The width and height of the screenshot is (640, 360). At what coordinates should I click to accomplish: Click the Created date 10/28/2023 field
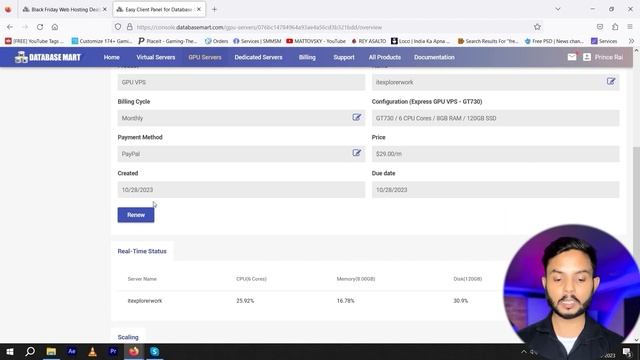click(x=241, y=190)
